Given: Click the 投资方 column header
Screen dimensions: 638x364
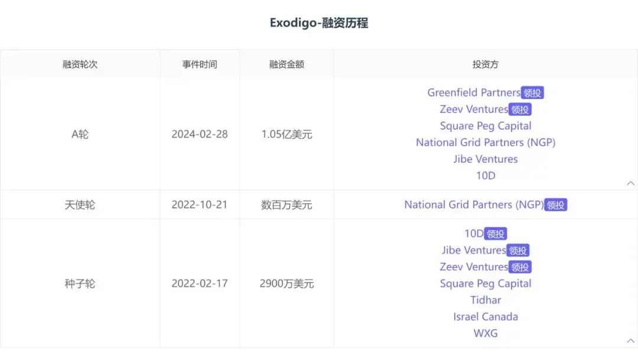Looking at the screenshot, I should pyautogui.click(x=486, y=64).
